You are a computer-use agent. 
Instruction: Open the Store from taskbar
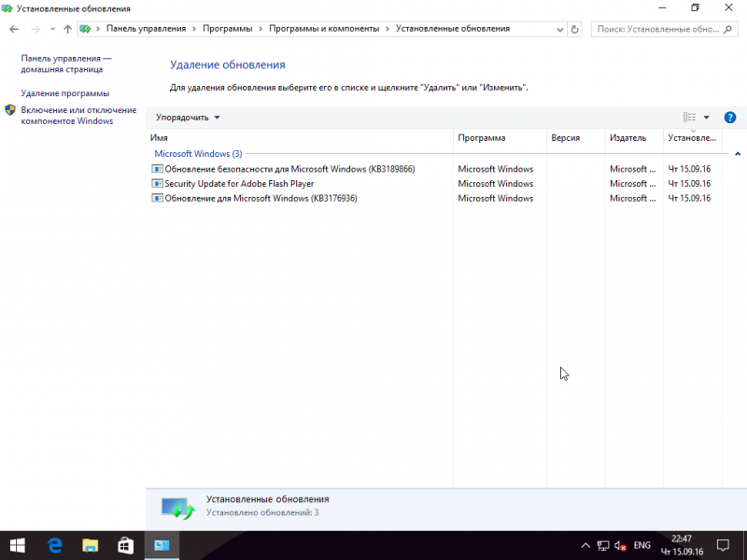click(x=126, y=546)
